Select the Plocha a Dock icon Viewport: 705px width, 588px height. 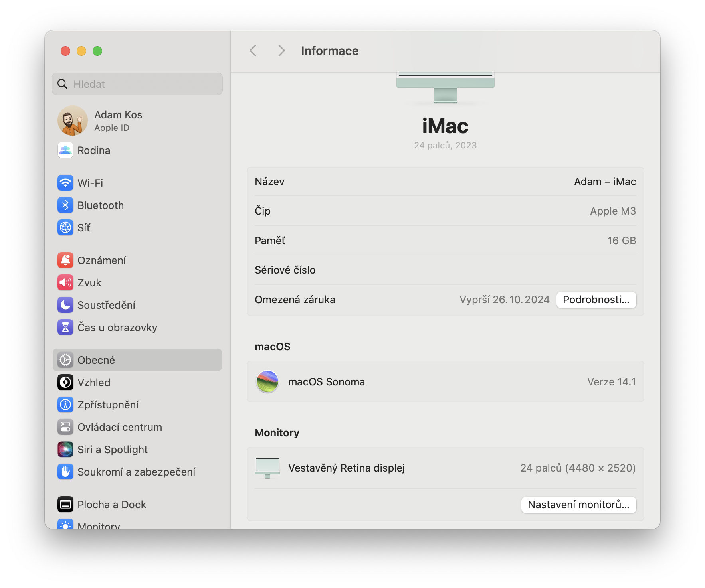tap(65, 505)
